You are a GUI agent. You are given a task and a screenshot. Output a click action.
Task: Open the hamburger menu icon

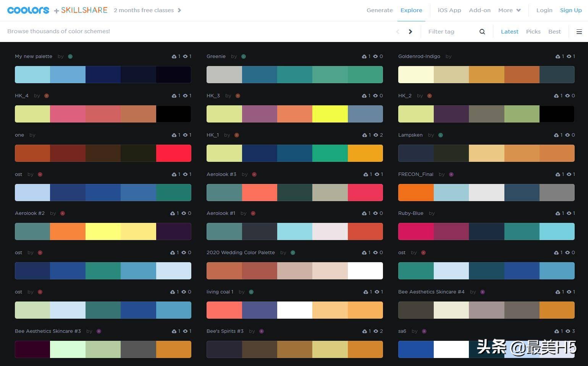[579, 32]
